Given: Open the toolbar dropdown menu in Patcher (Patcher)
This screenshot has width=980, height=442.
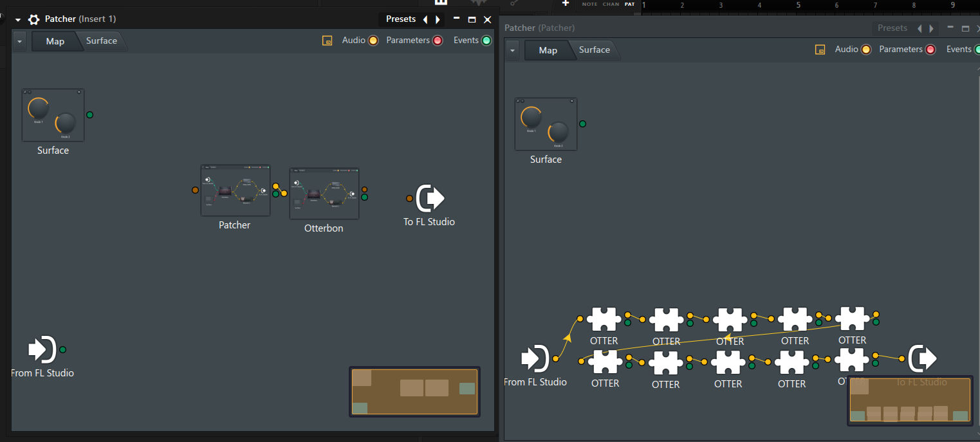Looking at the screenshot, I should coord(513,50).
